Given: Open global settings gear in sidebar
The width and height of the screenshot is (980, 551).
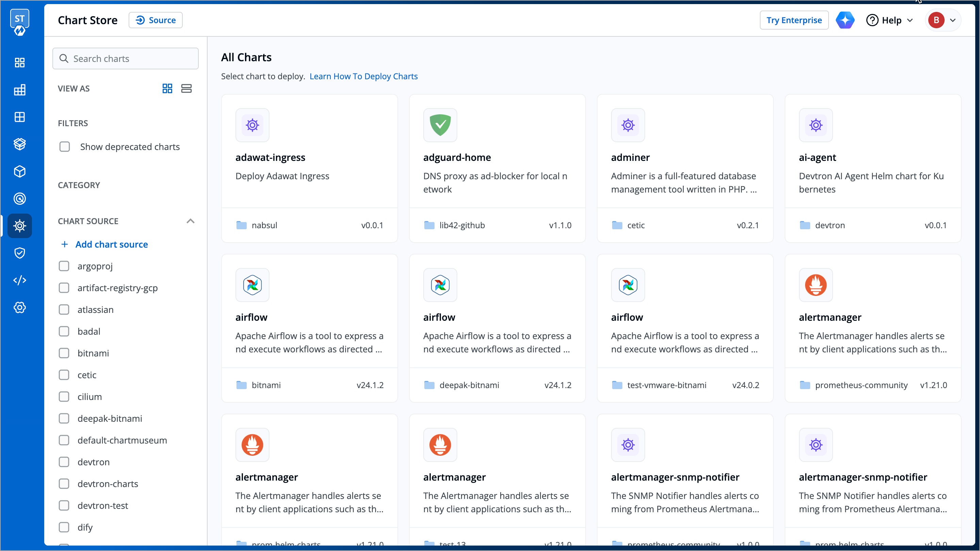Looking at the screenshot, I should (x=19, y=307).
